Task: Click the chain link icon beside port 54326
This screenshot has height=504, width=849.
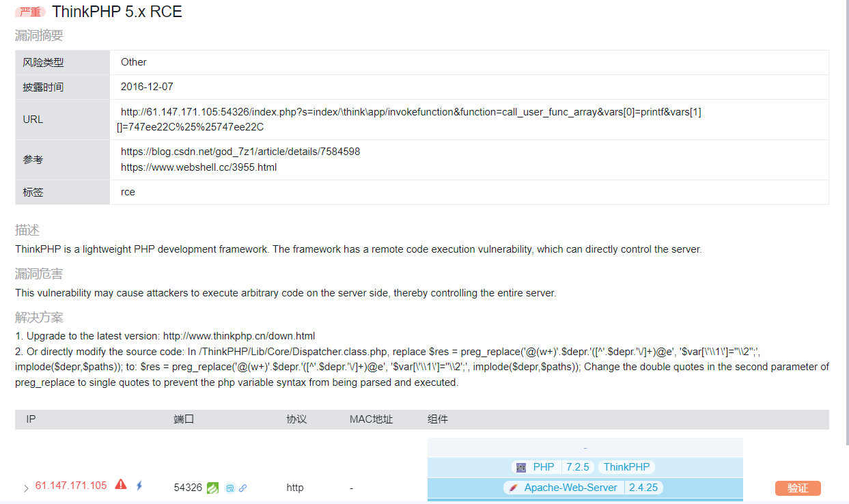Action: click(x=242, y=488)
